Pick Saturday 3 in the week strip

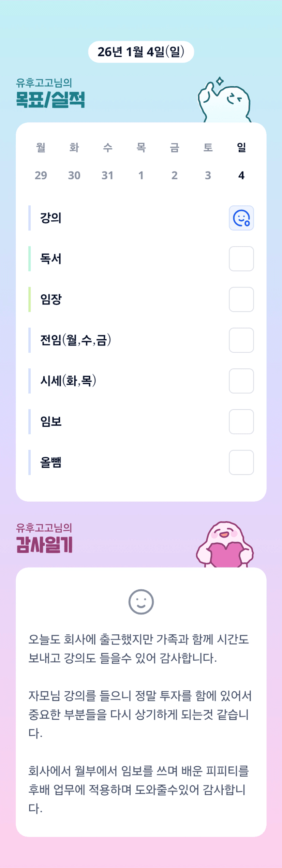coord(208,175)
